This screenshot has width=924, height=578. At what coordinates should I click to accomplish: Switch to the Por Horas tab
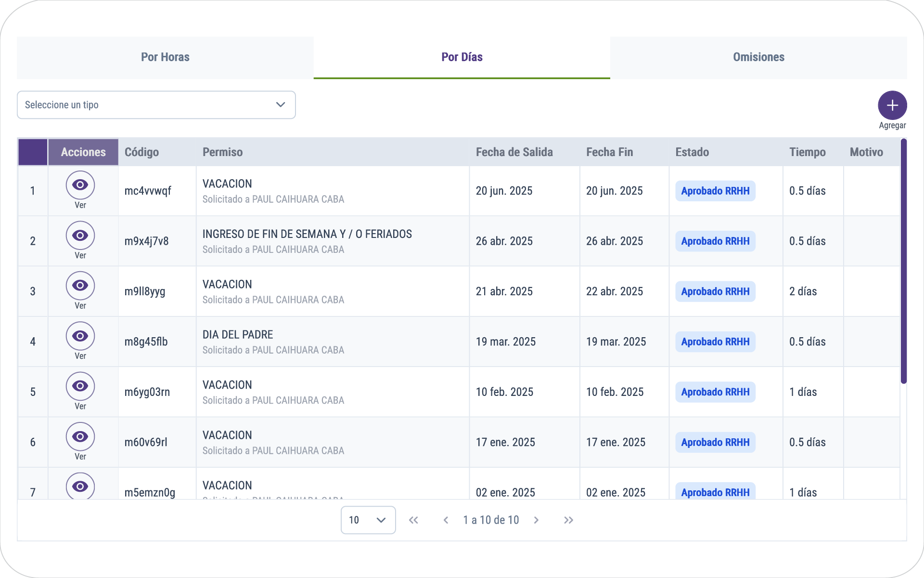click(x=165, y=57)
